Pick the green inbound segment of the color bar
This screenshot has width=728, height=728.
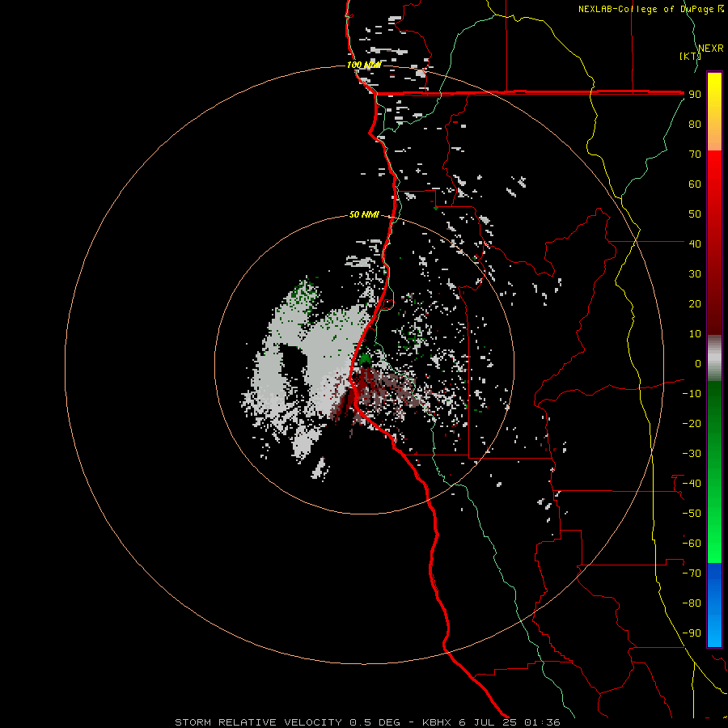point(714,472)
